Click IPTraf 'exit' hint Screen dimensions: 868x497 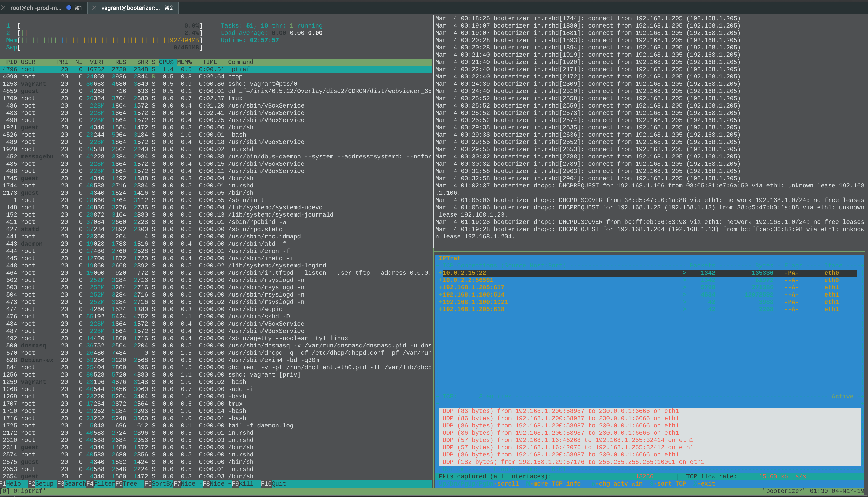pyautogui.click(x=705, y=484)
